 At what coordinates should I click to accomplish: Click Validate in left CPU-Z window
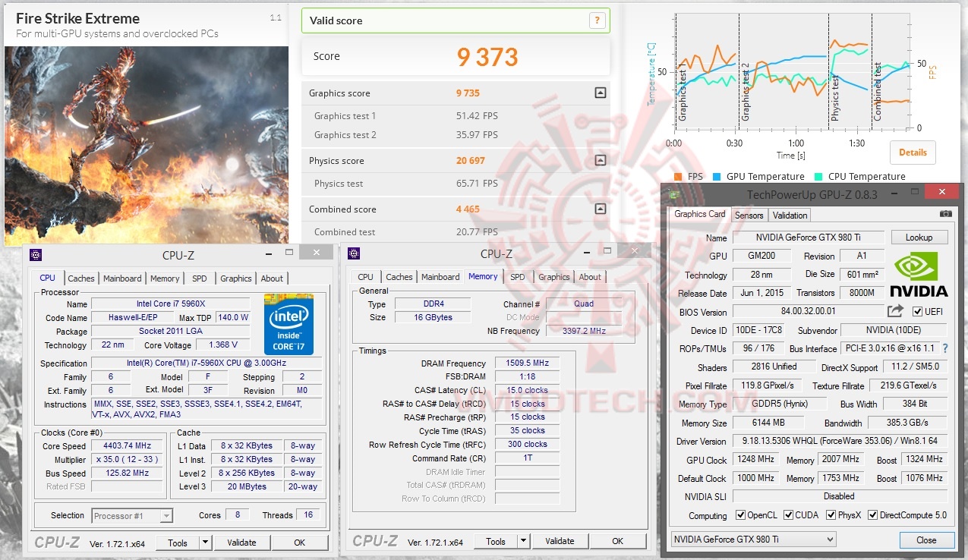tap(241, 543)
